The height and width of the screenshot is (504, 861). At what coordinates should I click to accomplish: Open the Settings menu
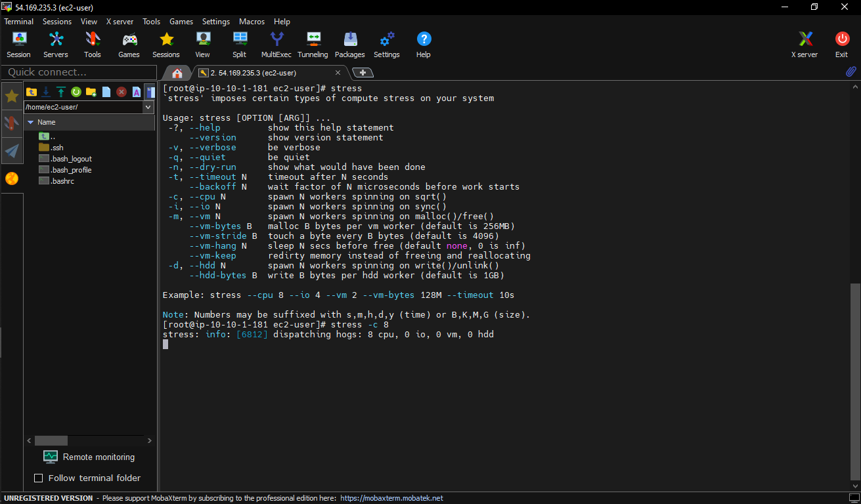click(216, 22)
